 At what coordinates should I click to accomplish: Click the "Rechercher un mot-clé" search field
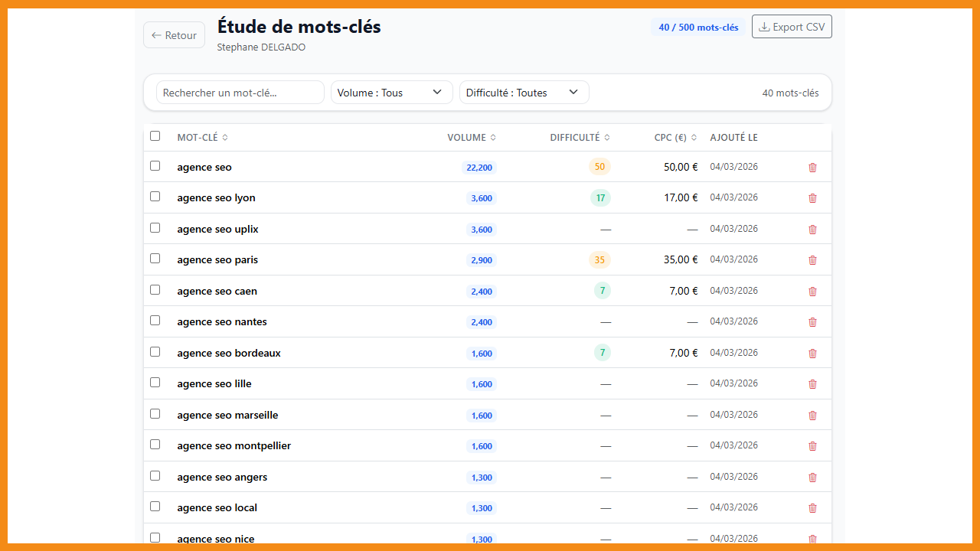240,92
